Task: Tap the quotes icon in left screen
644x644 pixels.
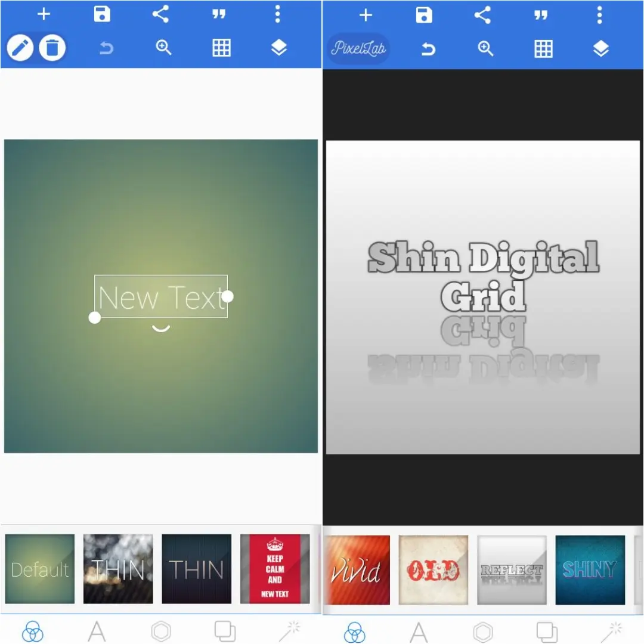Action: point(218,14)
